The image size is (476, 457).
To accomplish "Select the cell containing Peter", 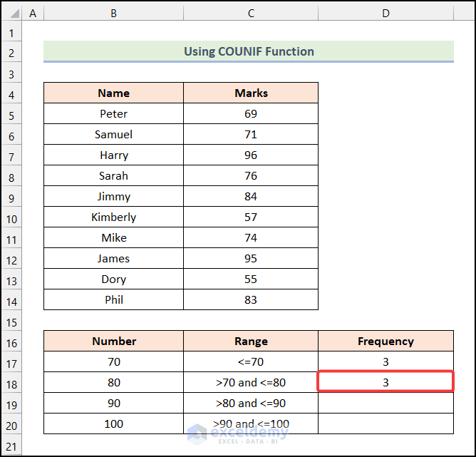I will click(113, 114).
